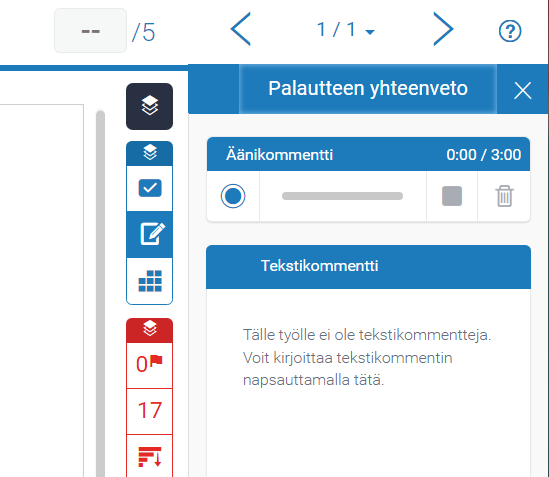This screenshot has width=549, height=477.
Task: Open the rubric grid icon
Action: (150, 281)
